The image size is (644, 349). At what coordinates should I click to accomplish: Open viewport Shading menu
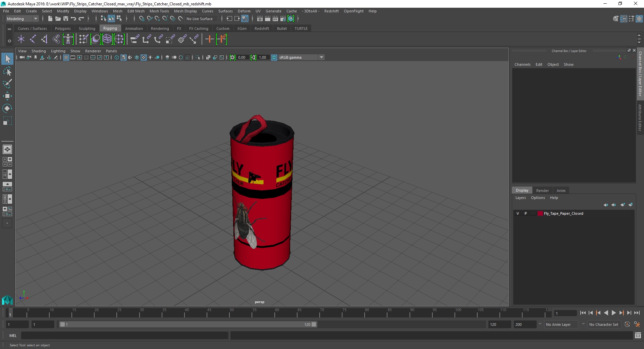tap(39, 51)
